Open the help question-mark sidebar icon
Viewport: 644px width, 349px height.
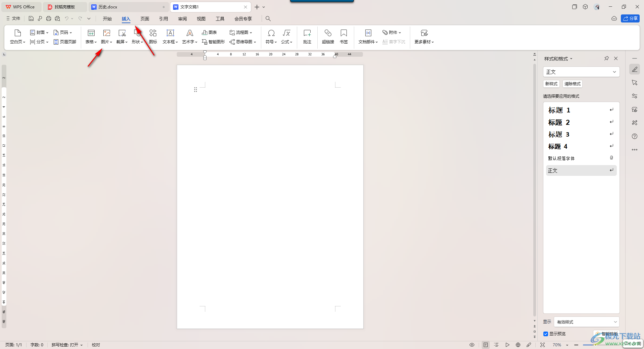tap(635, 136)
